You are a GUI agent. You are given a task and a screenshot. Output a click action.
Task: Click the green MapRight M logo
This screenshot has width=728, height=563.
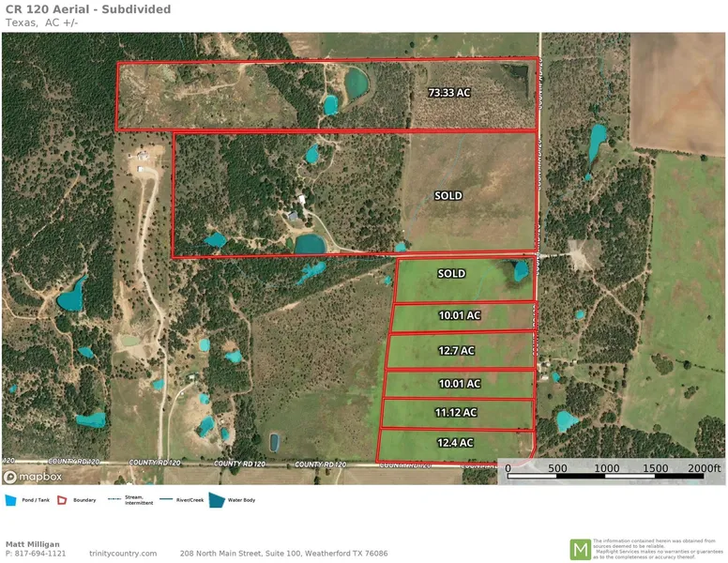(x=581, y=549)
